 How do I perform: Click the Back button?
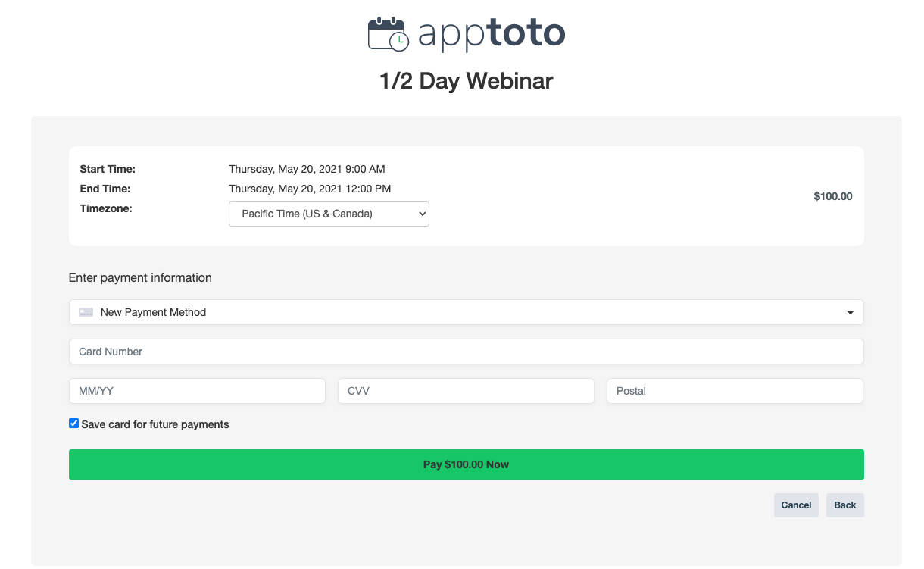click(x=844, y=505)
